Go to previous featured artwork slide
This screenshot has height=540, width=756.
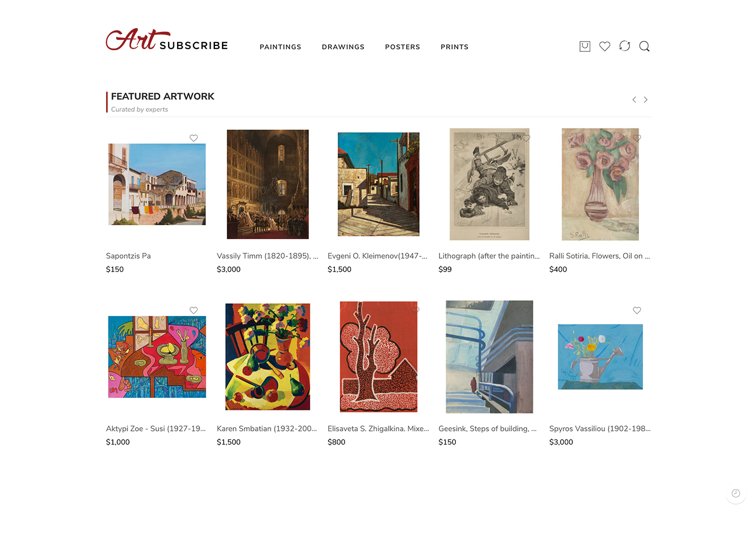(x=634, y=100)
